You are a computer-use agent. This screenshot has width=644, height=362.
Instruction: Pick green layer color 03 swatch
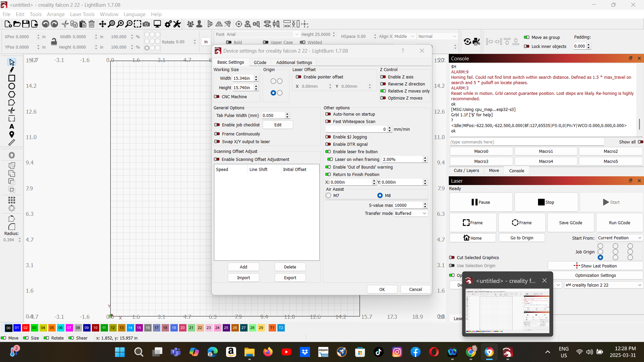point(34,328)
